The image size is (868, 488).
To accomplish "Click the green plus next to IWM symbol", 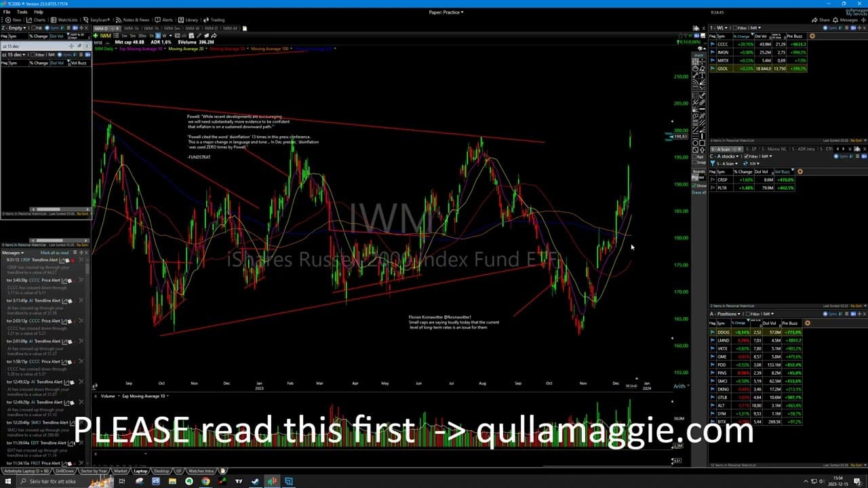I will 96,35.
